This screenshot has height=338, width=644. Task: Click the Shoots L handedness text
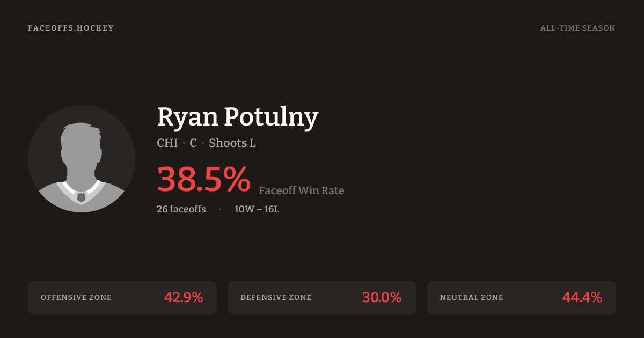point(232,143)
